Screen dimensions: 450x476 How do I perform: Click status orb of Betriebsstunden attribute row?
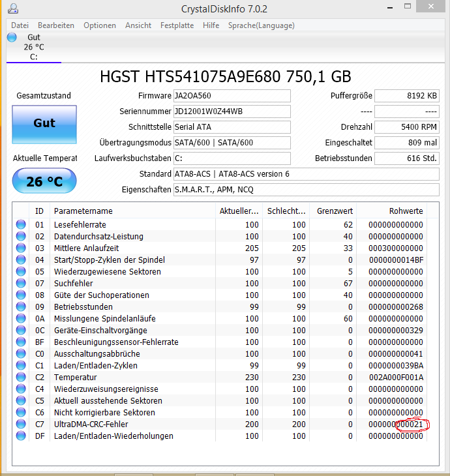click(21, 306)
